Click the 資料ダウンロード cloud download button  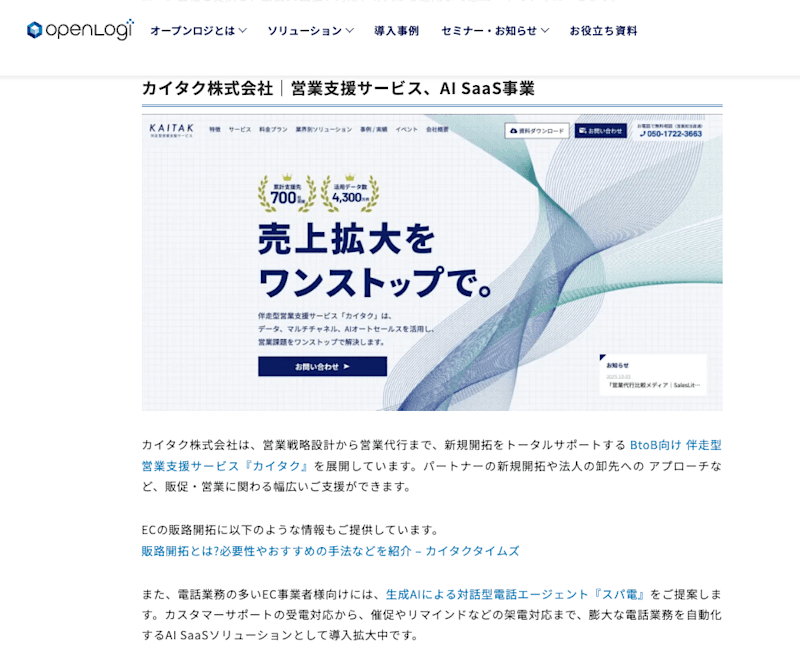click(x=537, y=131)
